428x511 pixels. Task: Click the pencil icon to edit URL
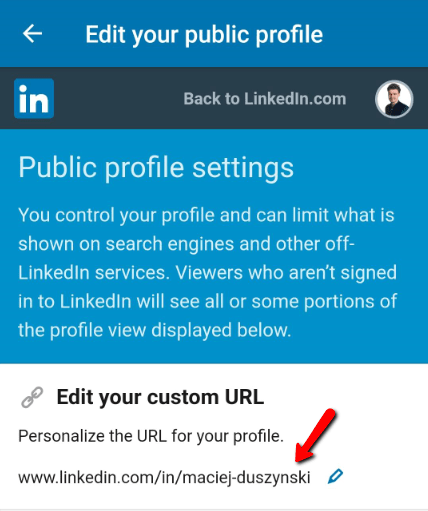335,476
